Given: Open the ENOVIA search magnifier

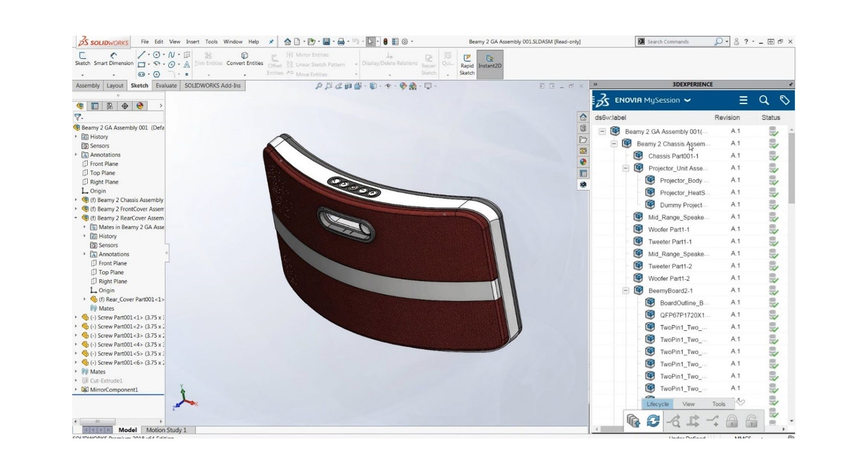Looking at the screenshot, I should coord(764,100).
